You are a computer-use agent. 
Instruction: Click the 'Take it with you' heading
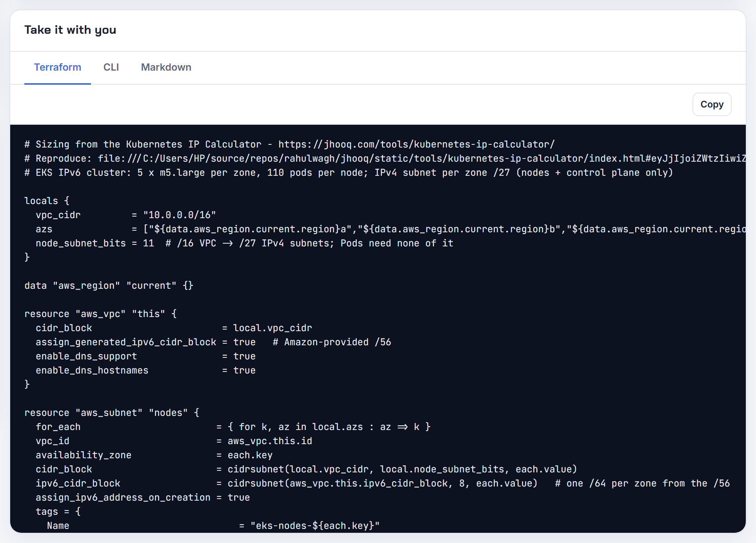point(70,30)
